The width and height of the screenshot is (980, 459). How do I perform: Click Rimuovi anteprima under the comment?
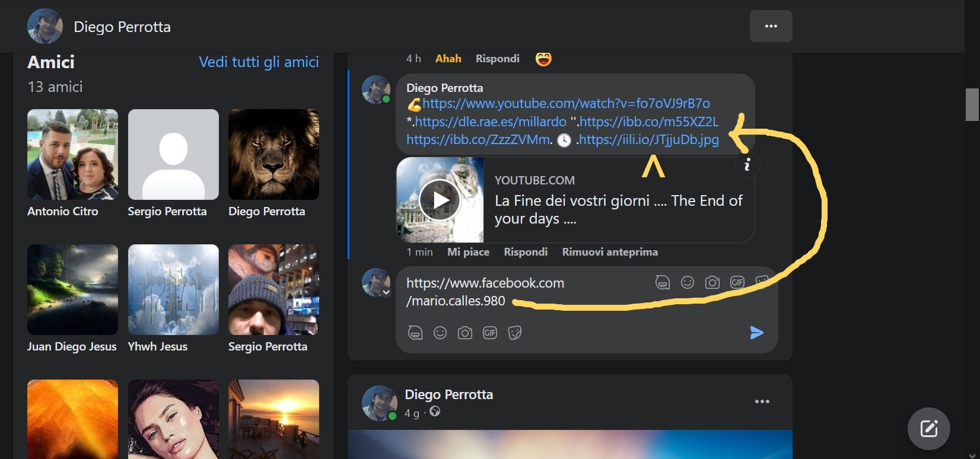(610, 252)
